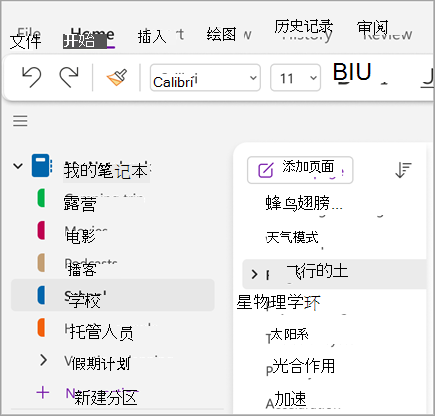Expand the 假期计划 section group chevron
This screenshot has height=416, width=435.
[43, 360]
